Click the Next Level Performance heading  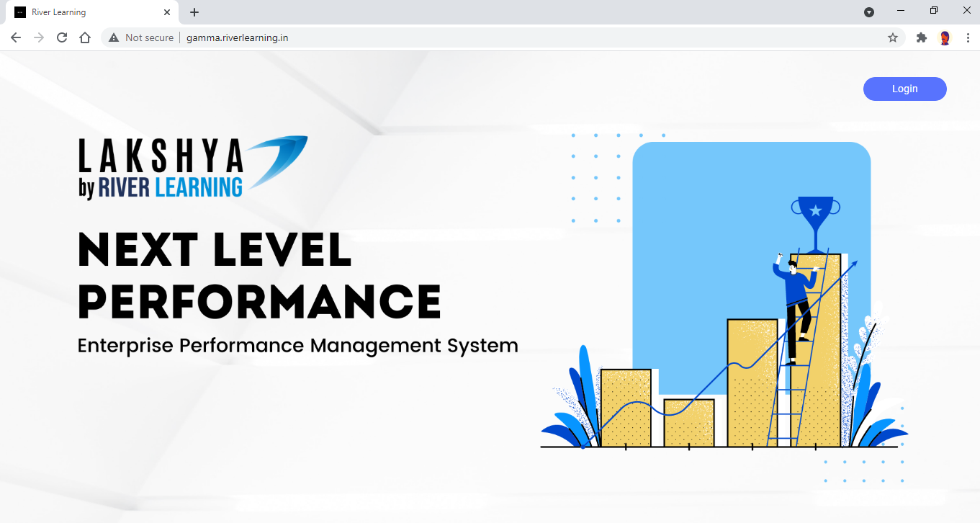coord(259,275)
